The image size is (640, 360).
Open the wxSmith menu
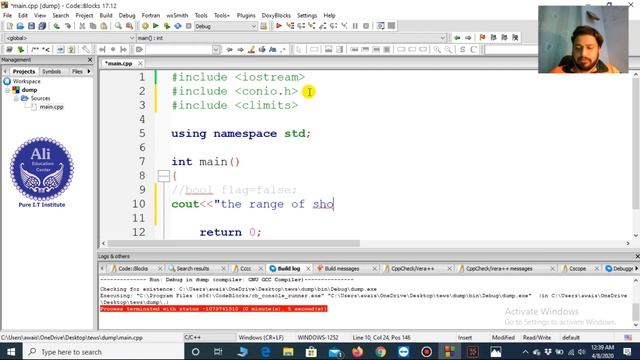click(177, 16)
